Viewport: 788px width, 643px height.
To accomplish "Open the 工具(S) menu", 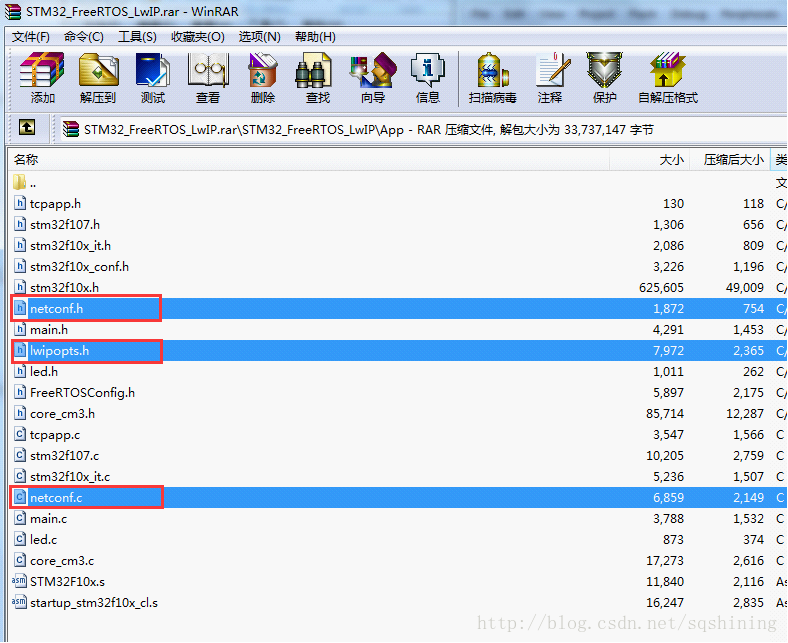I will (137, 37).
